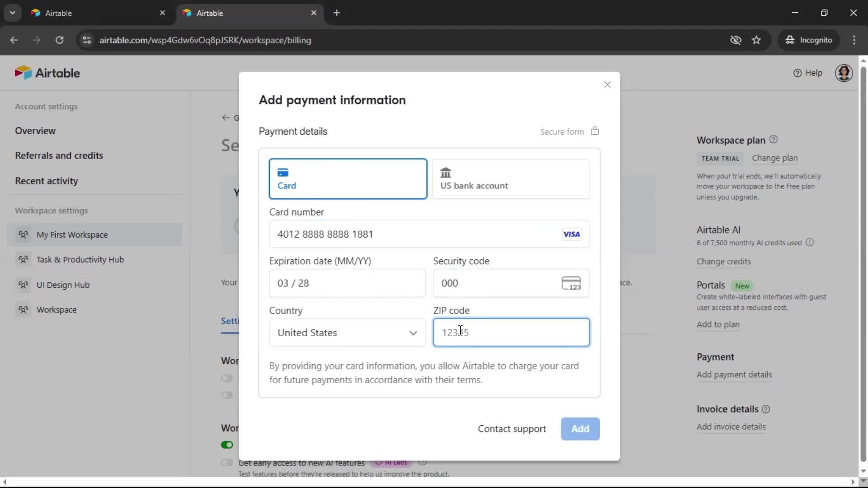The width and height of the screenshot is (868, 488).
Task: Click the Secure form lock icon
Action: (594, 131)
